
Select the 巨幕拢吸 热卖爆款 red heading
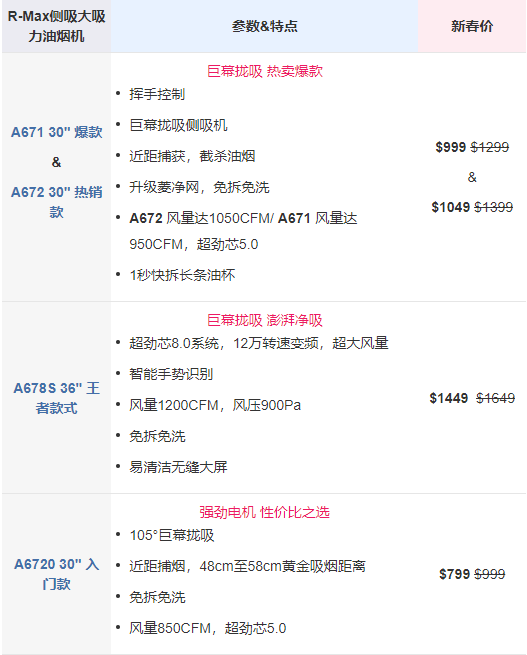click(265, 71)
